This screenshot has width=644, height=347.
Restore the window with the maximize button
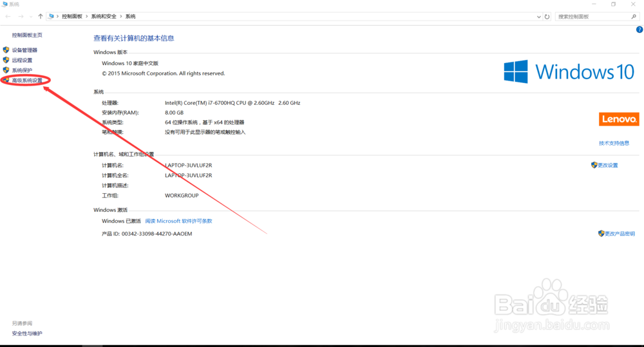(613, 4)
